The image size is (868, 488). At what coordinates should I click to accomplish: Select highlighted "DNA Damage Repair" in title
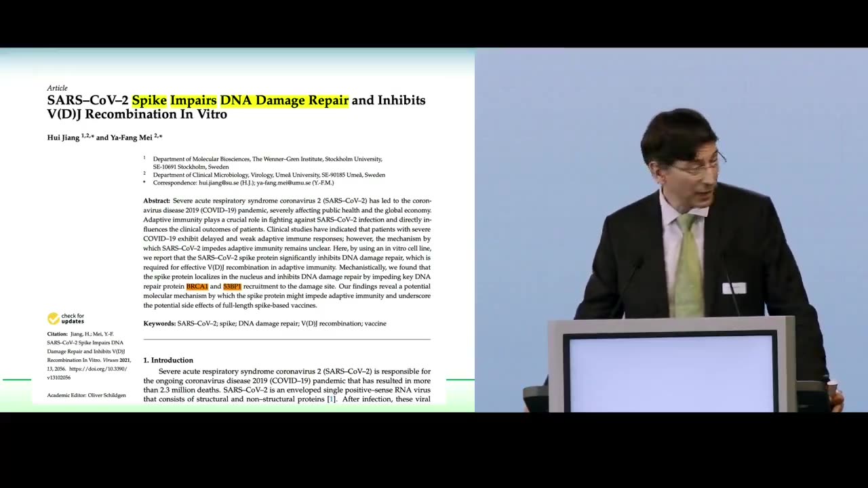[x=284, y=100]
